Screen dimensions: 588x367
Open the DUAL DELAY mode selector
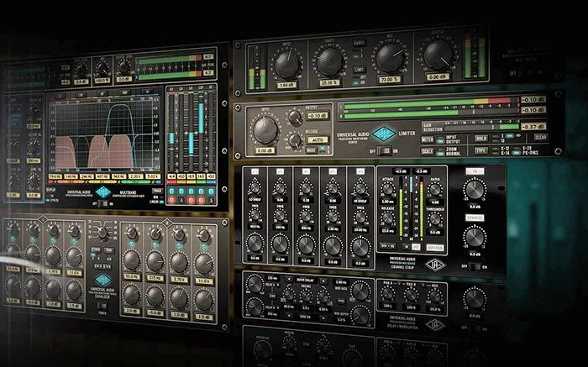[306, 280]
